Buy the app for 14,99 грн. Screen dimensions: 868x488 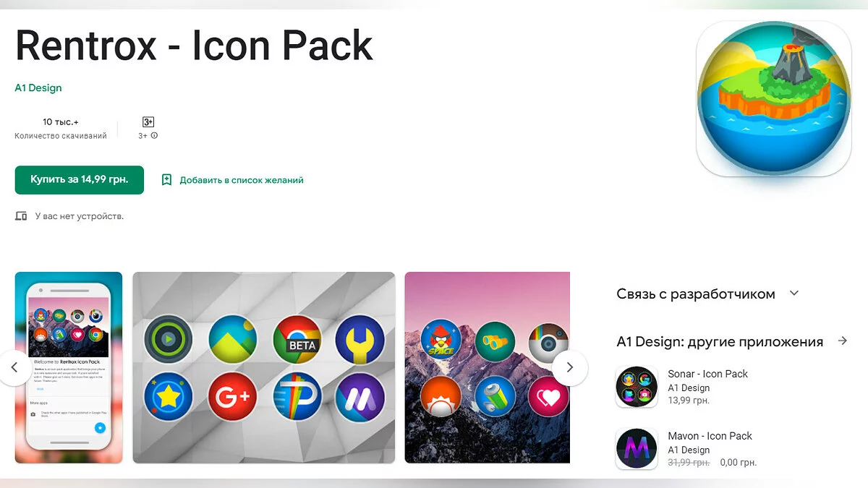pos(80,180)
